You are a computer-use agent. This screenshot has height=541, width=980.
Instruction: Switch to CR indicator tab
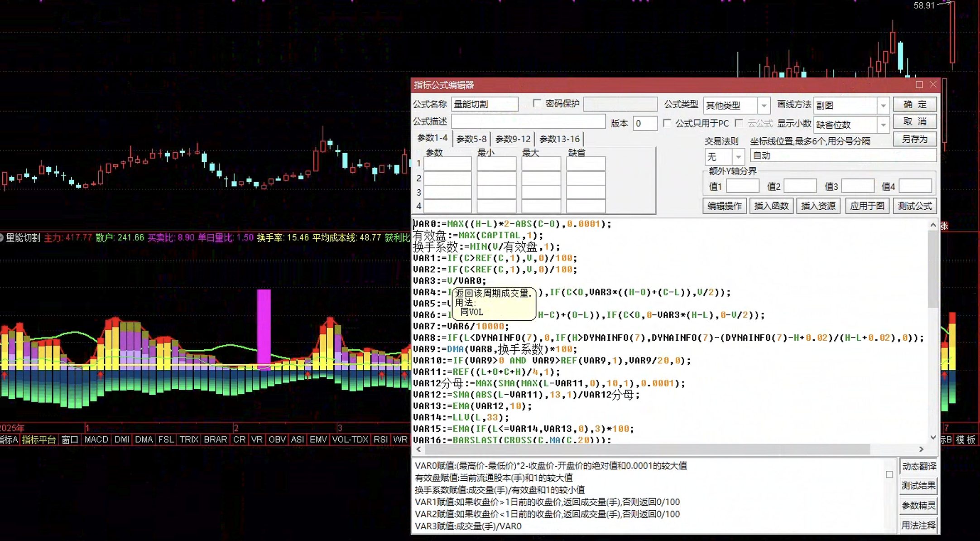pyautogui.click(x=240, y=440)
